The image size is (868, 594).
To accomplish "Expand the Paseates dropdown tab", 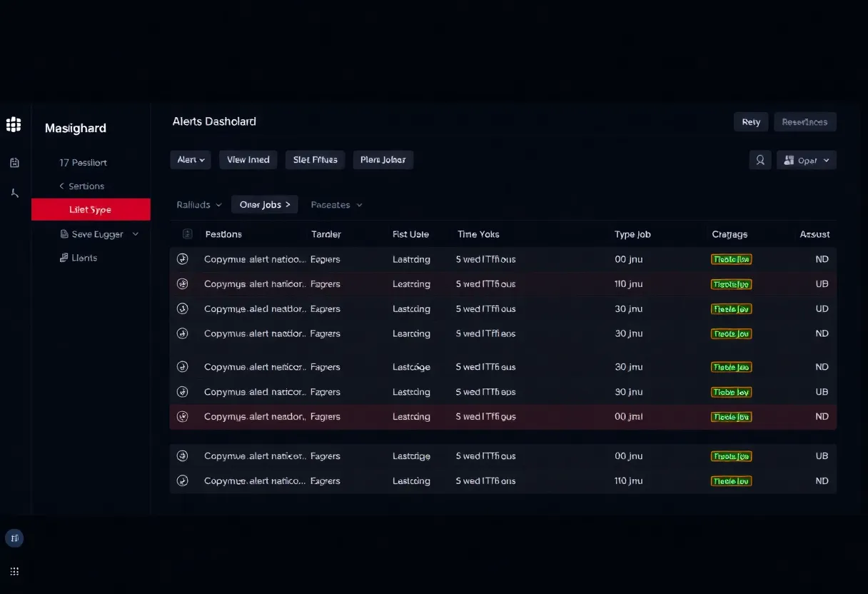I will (x=336, y=205).
